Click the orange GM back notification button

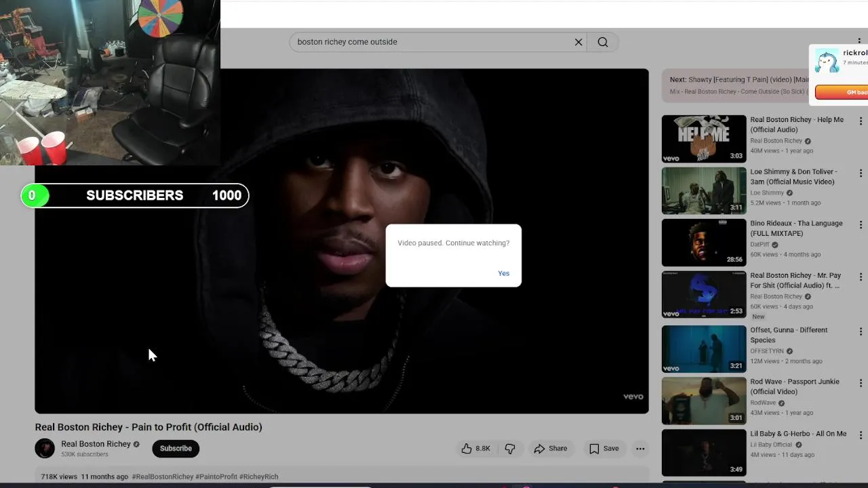(x=842, y=92)
